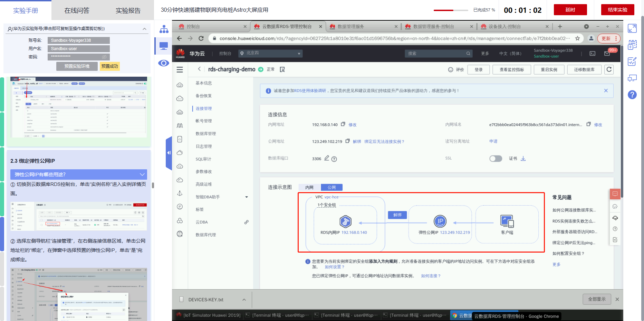This screenshot has width=644, height=321.
Task: Copy the public IP 123.249.102.219
Action: pos(347,141)
